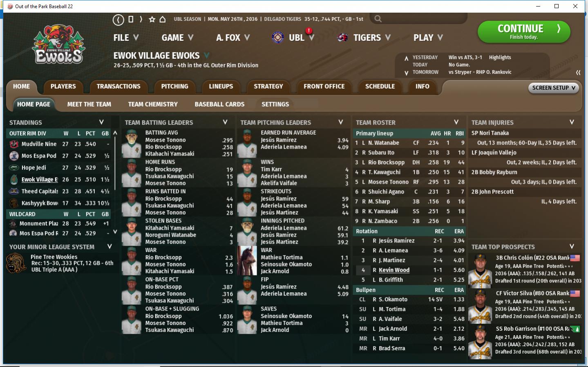Screen dimensions: 588x367
Task: Expand the Team Injuries panel dropdown arrow
Action: click(x=572, y=122)
